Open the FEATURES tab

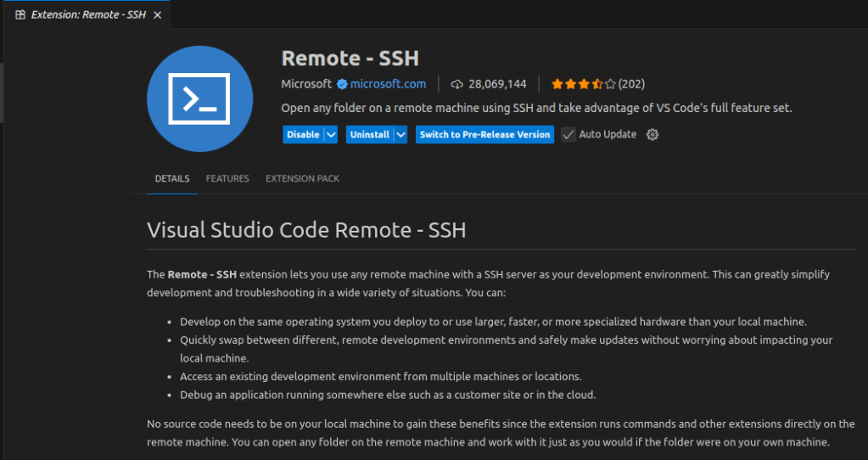[x=227, y=179]
